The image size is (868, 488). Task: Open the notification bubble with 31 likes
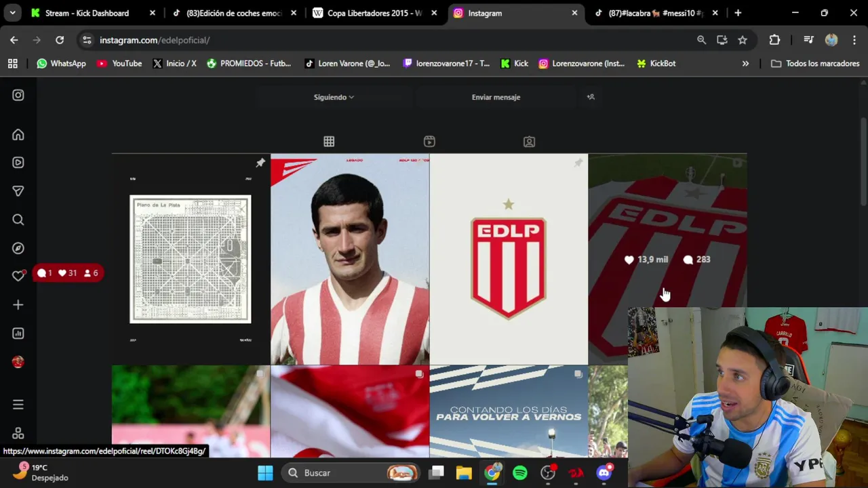(x=68, y=273)
